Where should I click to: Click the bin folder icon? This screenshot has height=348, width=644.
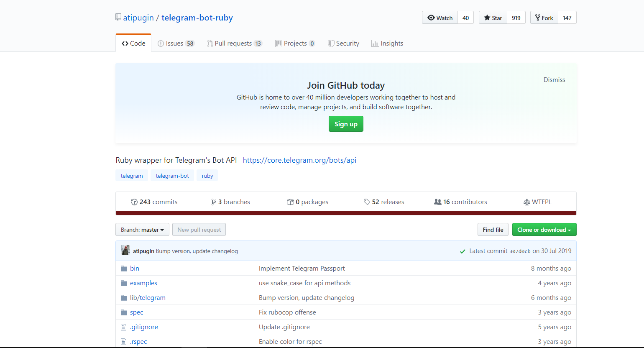point(124,269)
